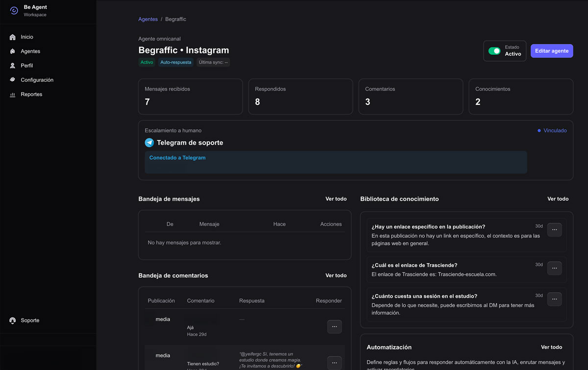Click the Telegram logo icon
Image resolution: width=588 pixels, height=370 pixels.
(149, 143)
